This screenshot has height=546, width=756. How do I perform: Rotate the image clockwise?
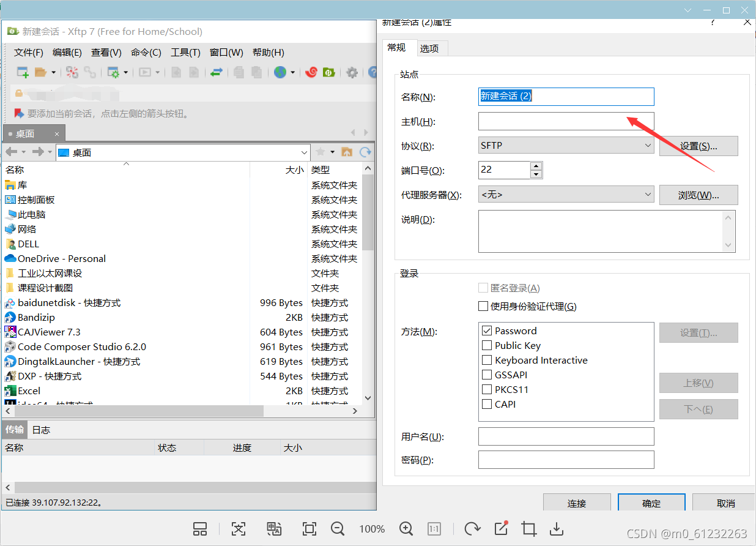click(472, 529)
